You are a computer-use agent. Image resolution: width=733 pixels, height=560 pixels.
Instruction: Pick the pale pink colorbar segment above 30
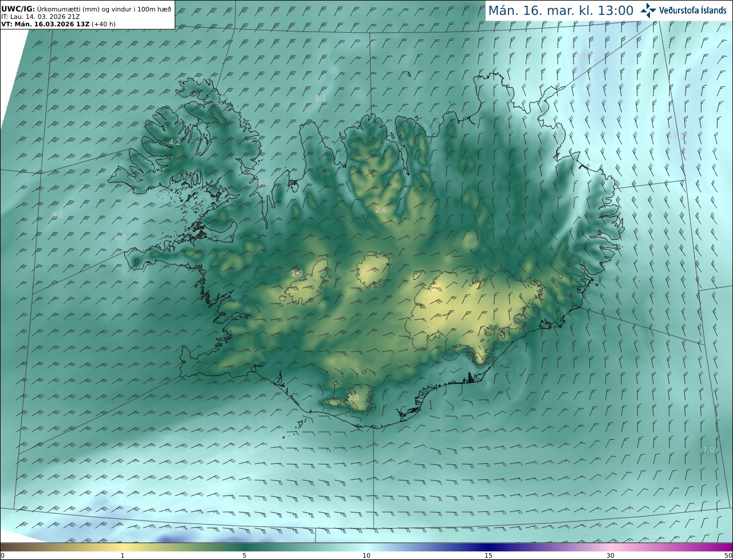(x=610, y=547)
